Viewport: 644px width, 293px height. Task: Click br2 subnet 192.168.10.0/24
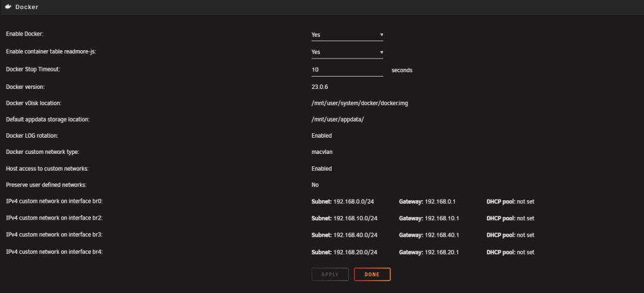[x=355, y=218]
